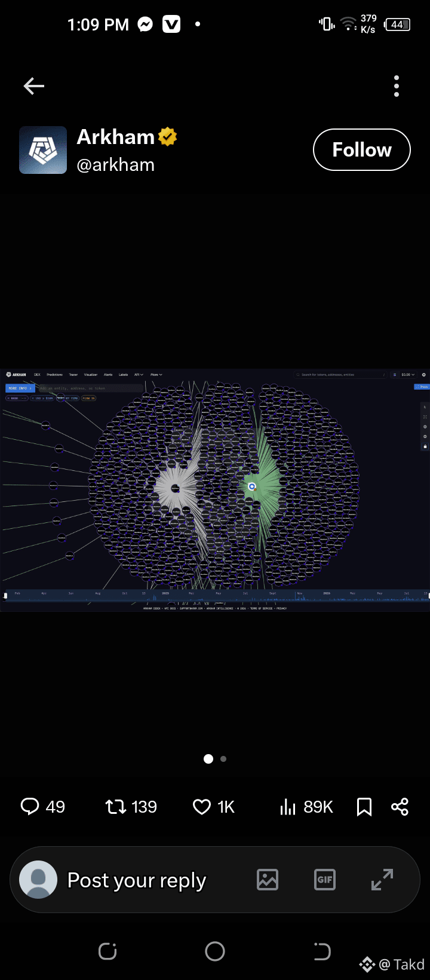Image resolution: width=430 pixels, height=980 pixels.
Task: Tap the Arkham account name
Action: click(x=116, y=137)
